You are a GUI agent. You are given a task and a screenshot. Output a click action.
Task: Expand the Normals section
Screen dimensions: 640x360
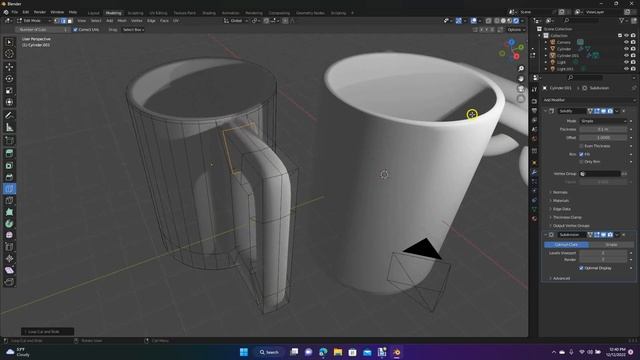tap(559, 192)
